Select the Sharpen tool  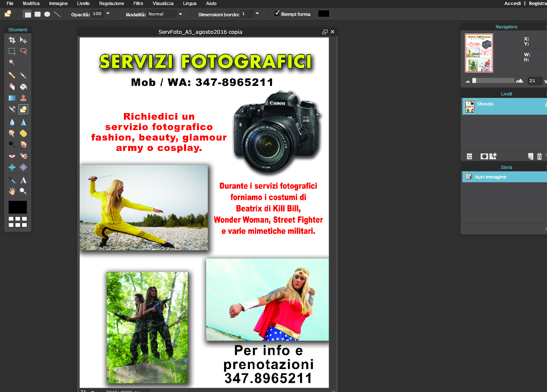[x=23, y=122]
